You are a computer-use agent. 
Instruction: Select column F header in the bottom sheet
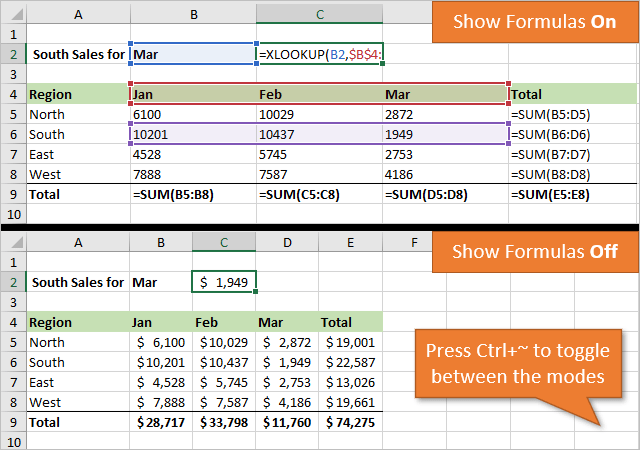pos(413,242)
